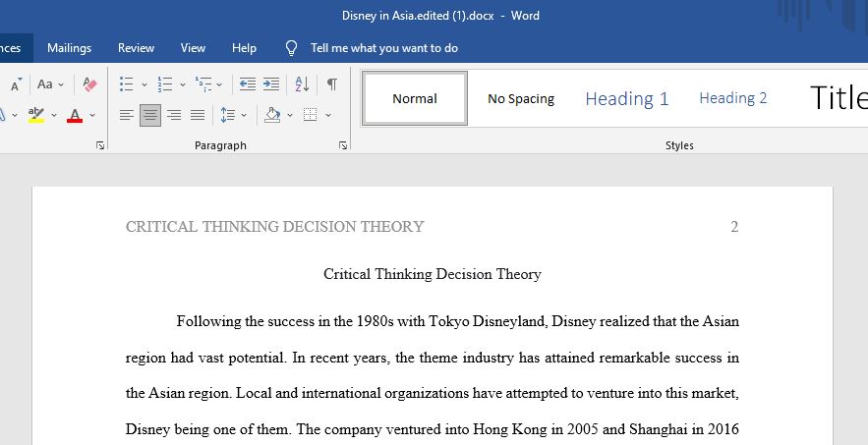Open Shading color dropdown arrow

(290, 115)
